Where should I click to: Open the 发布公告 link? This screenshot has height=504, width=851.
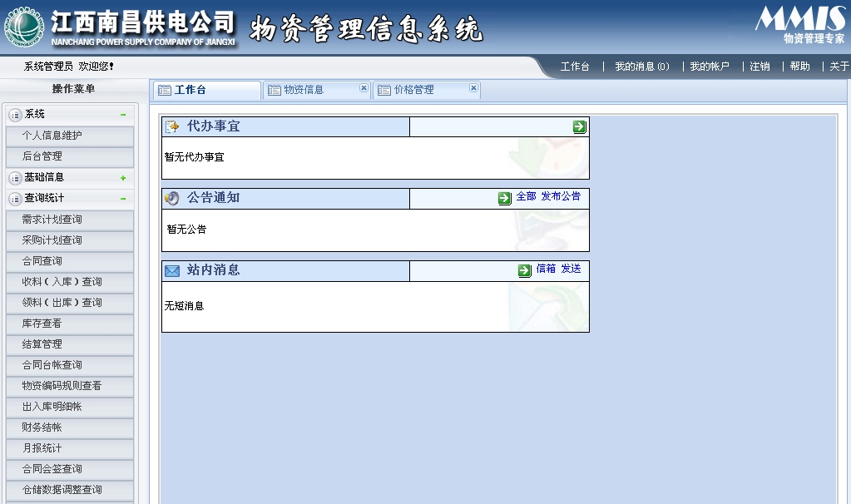(561, 197)
